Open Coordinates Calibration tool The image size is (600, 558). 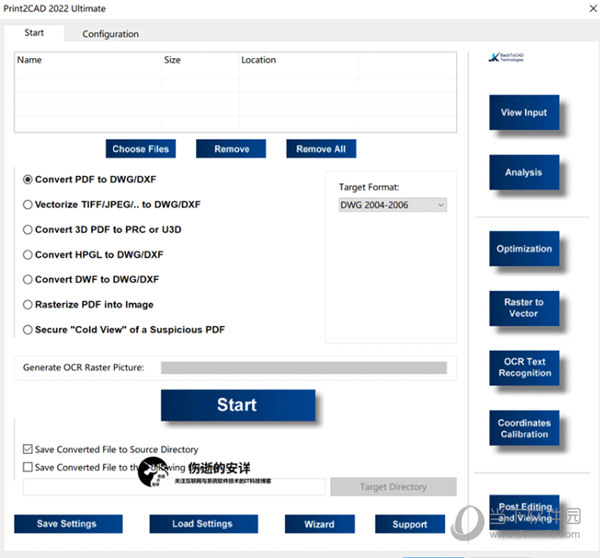coord(524,428)
